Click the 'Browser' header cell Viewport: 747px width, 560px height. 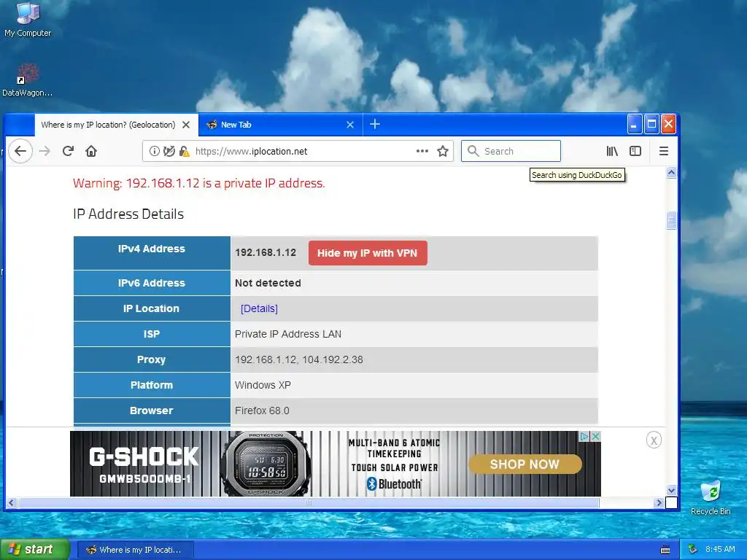coord(152,411)
